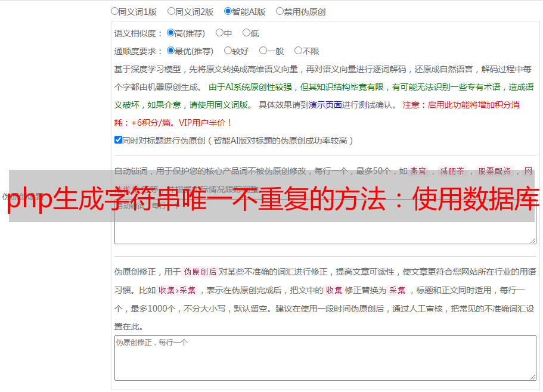Set 通顺度要求 to 较好
The image size is (543, 392).
coord(228,51)
